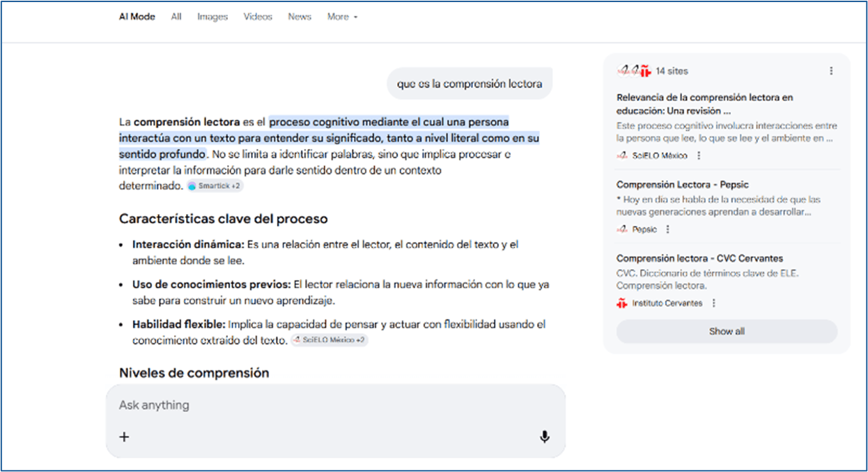Click the SciELO México +2 citation chip
The width and height of the screenshot is (868, 472).
(329, 340)
